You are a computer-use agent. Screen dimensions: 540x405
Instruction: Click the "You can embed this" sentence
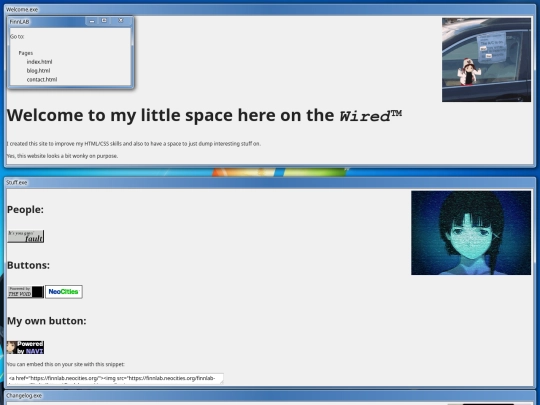(x=65, y=364)
